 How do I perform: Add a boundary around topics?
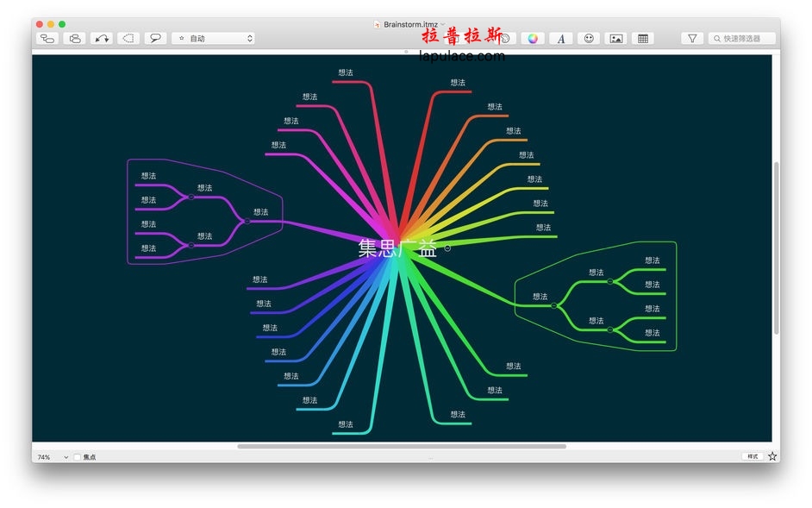(x=128, y=38)
